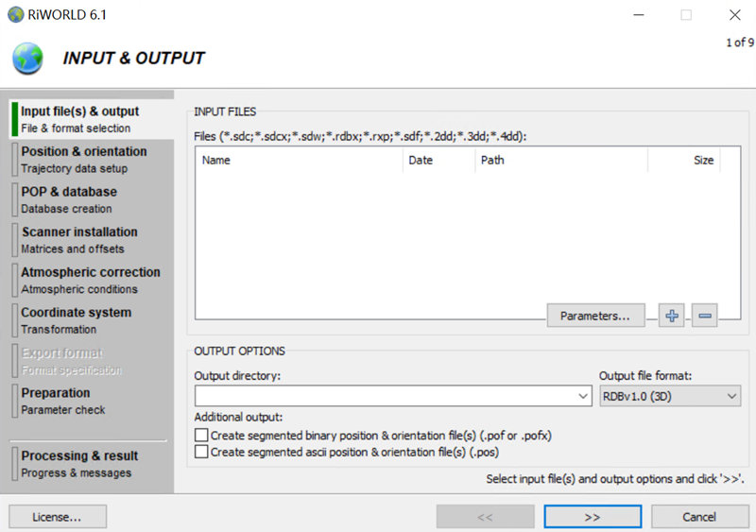
Task: Enable segmented ascii .pos file output
Action: click(x=201, y=453)
